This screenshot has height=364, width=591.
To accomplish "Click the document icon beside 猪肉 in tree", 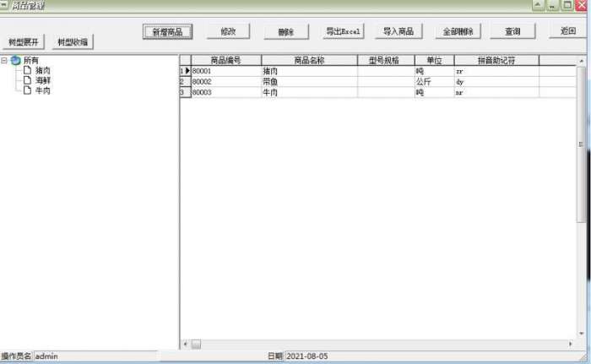I will [x=27, y=70].
